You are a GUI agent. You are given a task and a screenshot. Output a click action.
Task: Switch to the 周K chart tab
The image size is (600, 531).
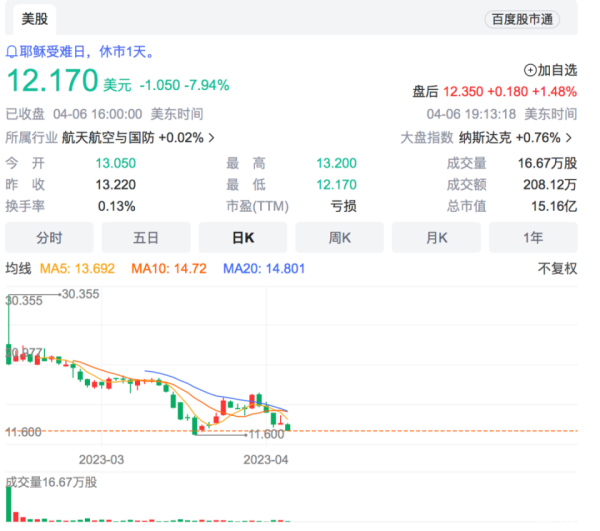tap(340, 238)
